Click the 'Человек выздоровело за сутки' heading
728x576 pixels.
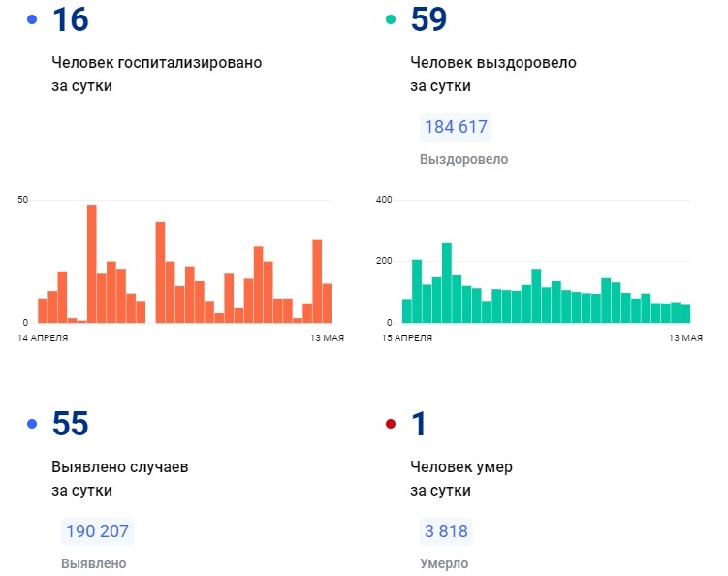(492, 74)
